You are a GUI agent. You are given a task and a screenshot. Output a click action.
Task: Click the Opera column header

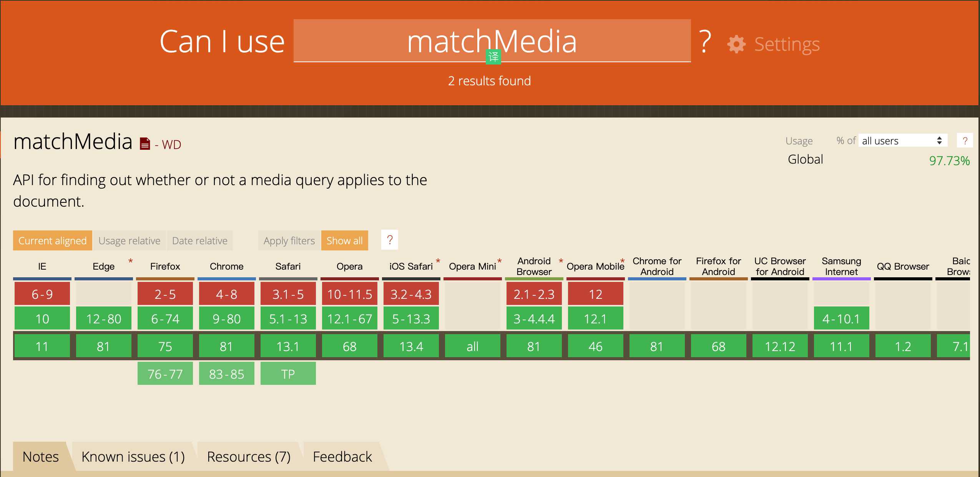(350, 266)
